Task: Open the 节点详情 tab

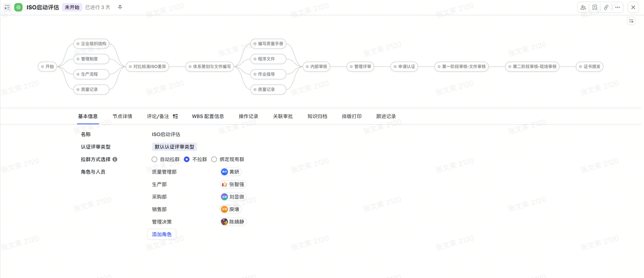Action: coord(122,116)
